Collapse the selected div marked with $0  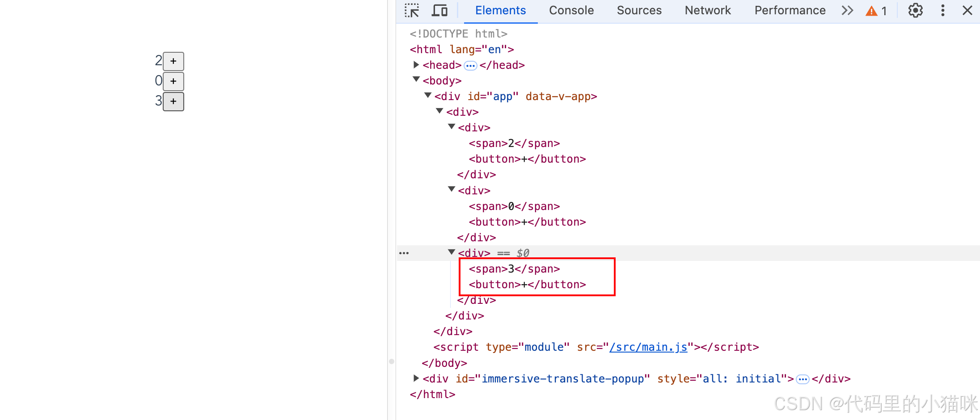point(451,252)
